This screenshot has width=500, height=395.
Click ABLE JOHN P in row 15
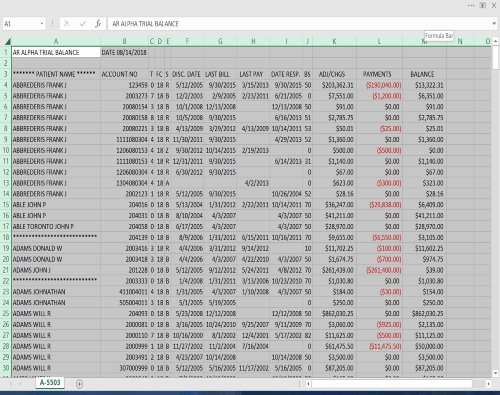click(x=56, y=205)
